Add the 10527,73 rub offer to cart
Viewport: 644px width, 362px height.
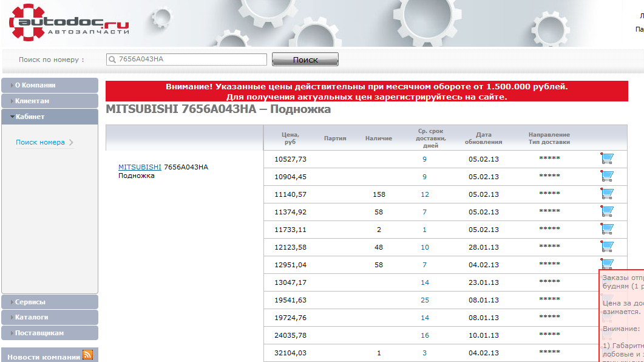click(x=606, y=159)
